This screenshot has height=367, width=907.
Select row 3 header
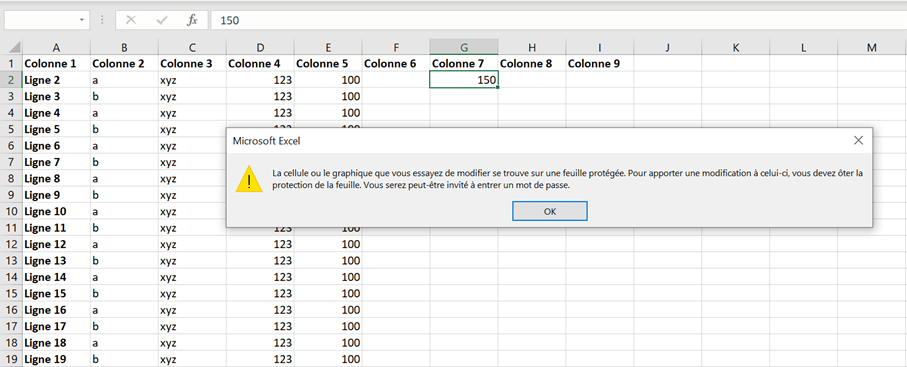12,96
